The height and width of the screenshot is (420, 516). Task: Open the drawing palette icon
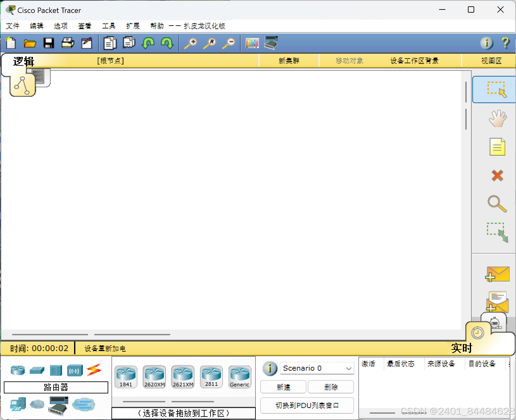pyautogui.click(x=252, y=43)
